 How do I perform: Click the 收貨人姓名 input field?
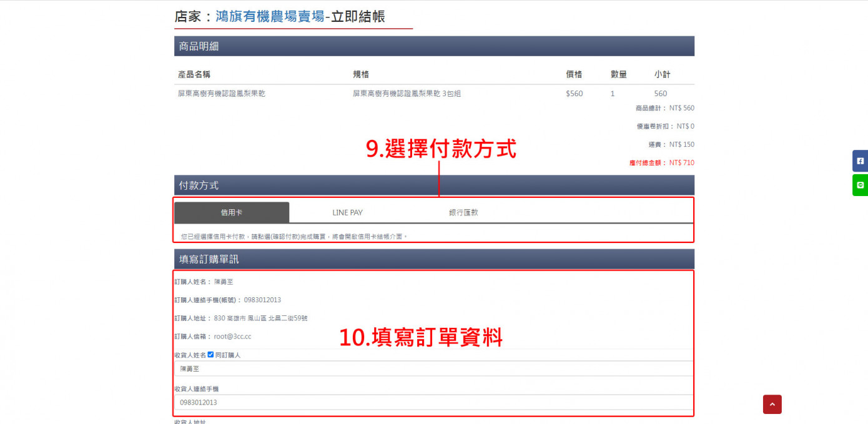click(434, 368)
